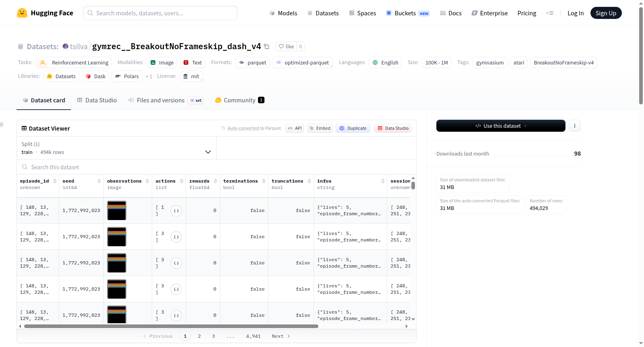Open the tsilva profile link
Image resolution: width=644 pixels, height=347 pixels.
tap(78, 47)
